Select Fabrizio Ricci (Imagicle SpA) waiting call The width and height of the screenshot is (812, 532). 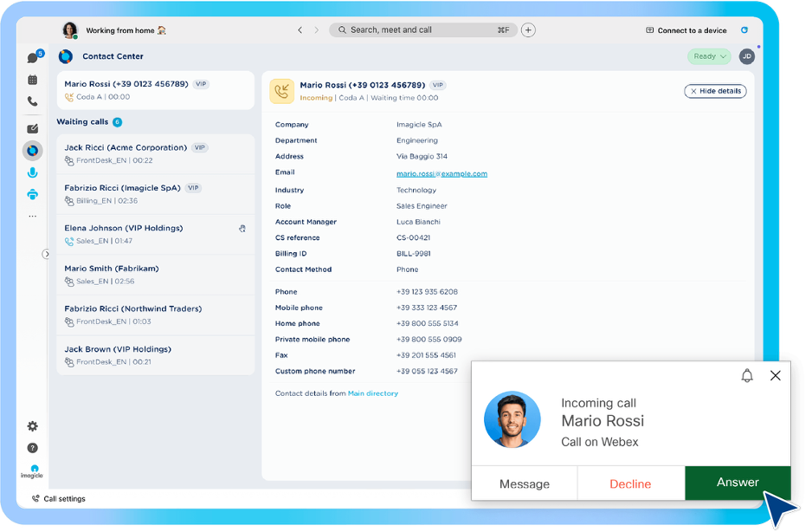(x=155, y=194)
